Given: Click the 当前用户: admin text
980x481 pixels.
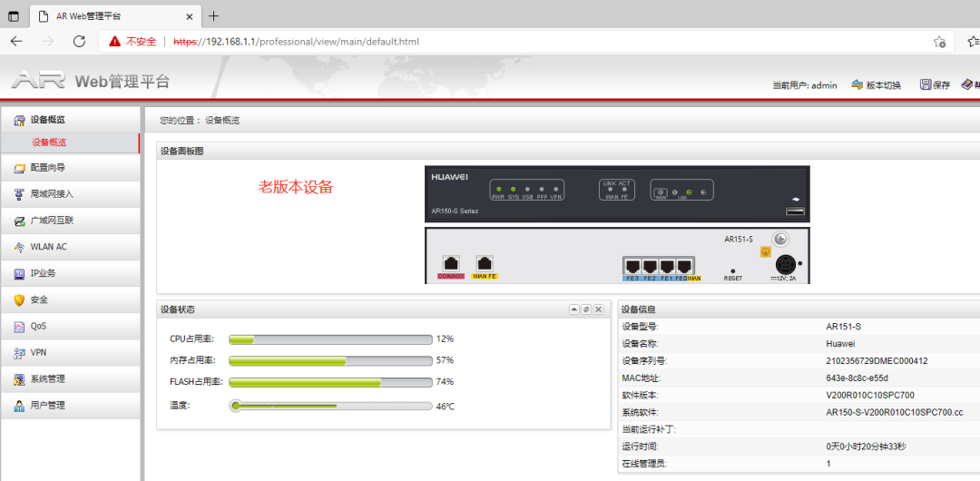Looking at the screenshot, I should (x=804, y=85).
